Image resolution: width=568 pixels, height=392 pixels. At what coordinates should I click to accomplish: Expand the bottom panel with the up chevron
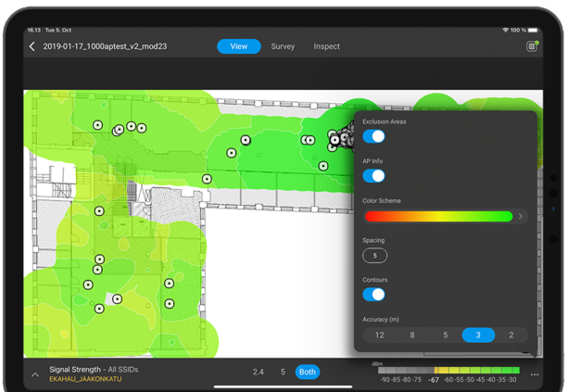[35, 375]
